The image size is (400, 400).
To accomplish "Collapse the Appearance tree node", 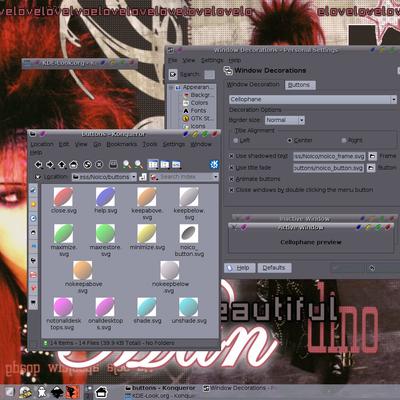I will click(x=171, y=87).
